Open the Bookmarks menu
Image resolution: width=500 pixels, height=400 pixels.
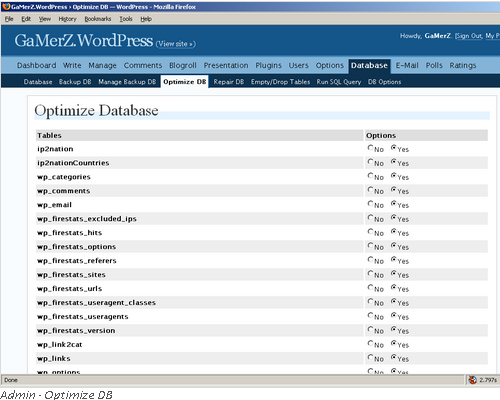(98, 19)
